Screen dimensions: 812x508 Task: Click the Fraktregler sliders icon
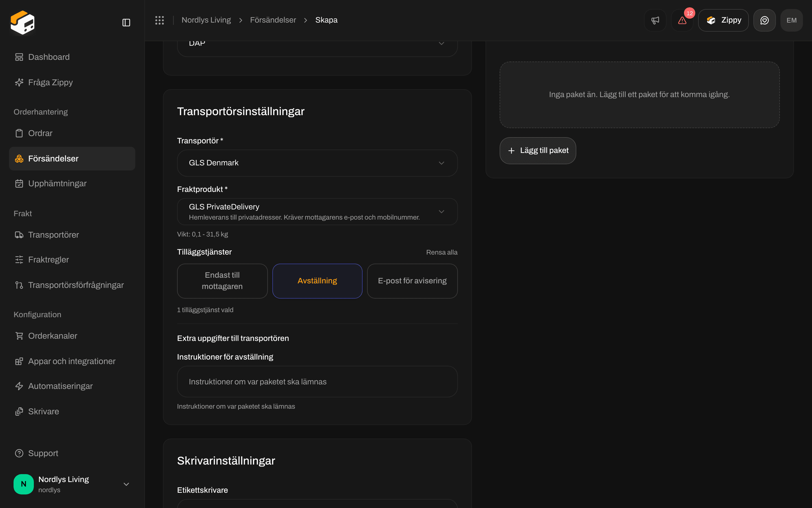click(19, 260)
